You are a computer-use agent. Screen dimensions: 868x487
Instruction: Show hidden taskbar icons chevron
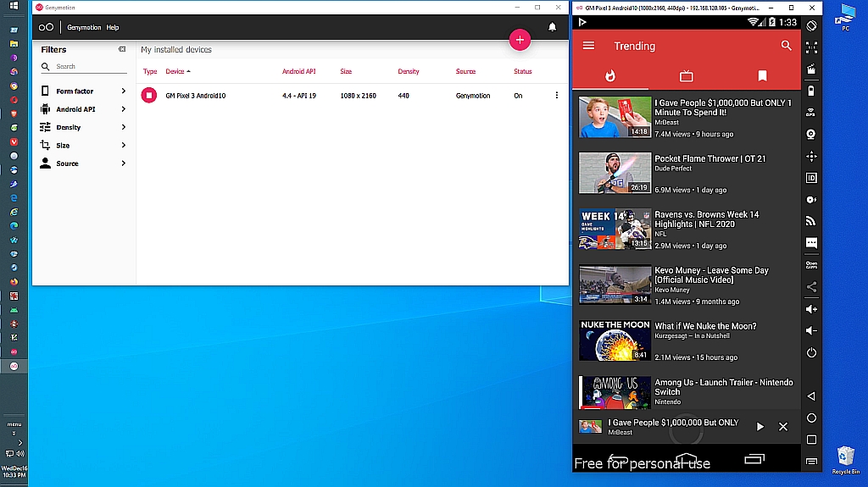tap(20, 443)
